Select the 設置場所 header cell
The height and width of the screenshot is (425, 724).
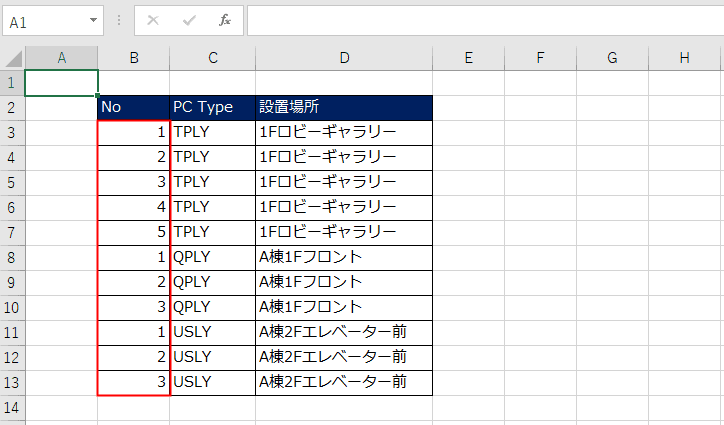(344, 108)
